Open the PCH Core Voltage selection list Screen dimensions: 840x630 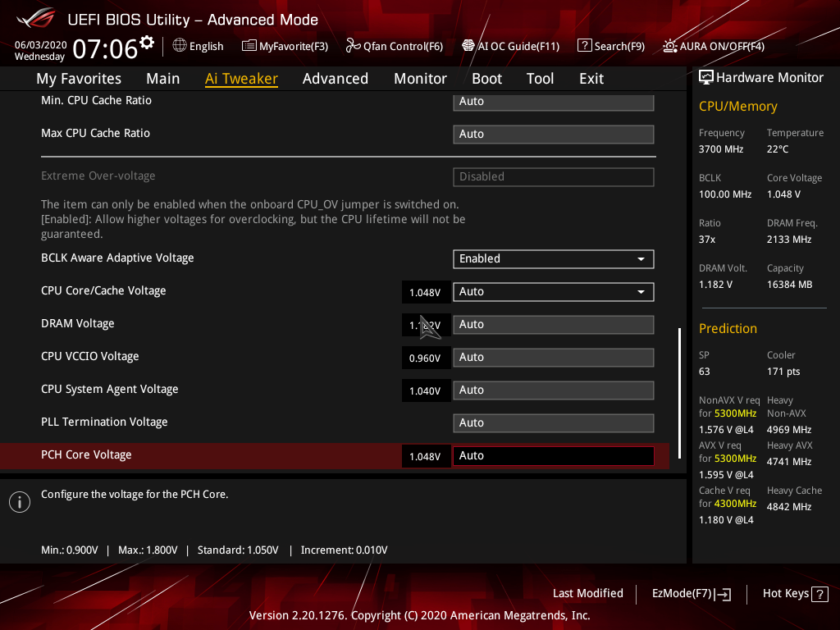pyautogui.click(x=553, y=455)
